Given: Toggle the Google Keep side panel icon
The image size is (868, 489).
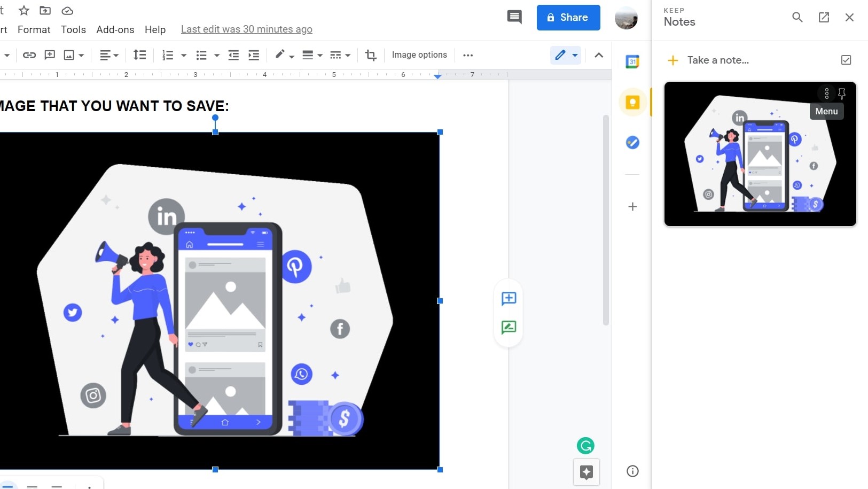Looking at the screenshot, I should [x=633, y=102].
